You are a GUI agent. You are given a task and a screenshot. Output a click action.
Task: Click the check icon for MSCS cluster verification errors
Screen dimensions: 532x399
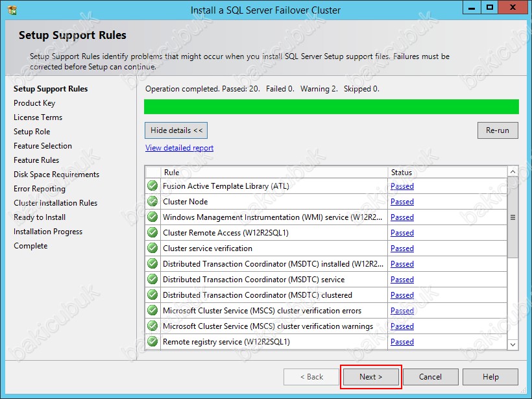pyautogui.click(x=152, y=311)
